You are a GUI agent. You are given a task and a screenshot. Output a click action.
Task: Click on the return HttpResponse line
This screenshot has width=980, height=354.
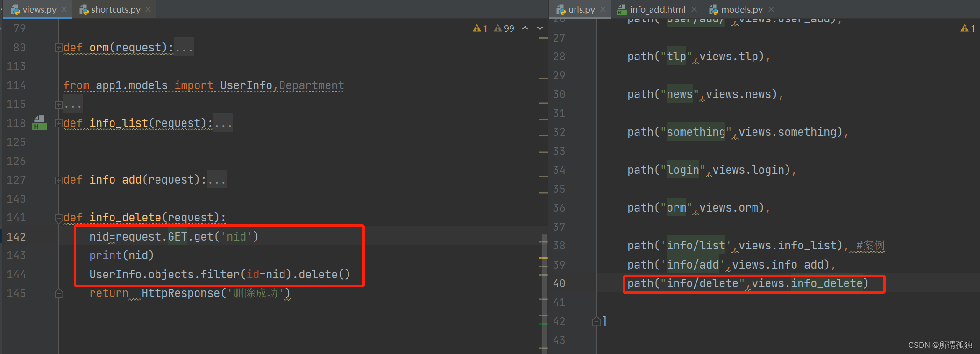(x=190, y=293)
